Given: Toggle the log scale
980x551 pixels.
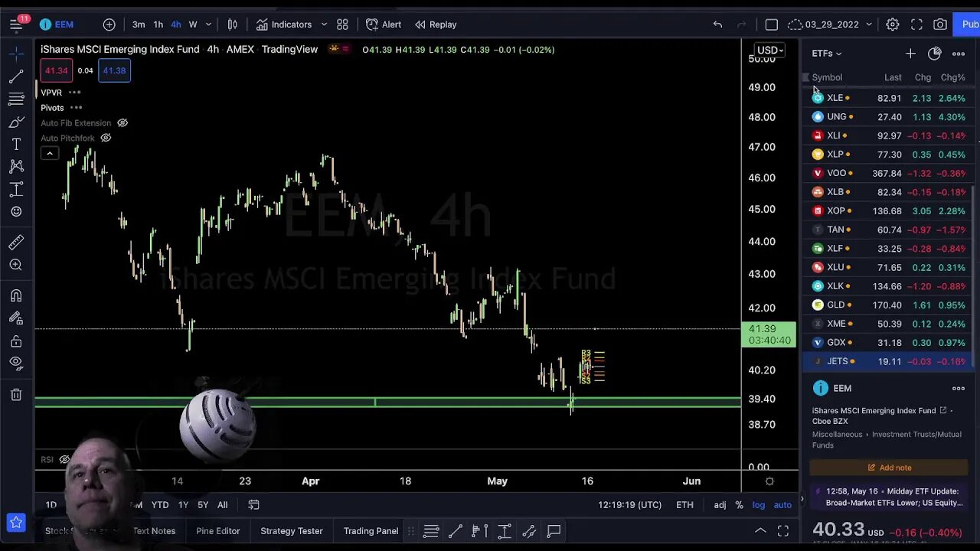Looking at the screenshot, I should 758,505.
